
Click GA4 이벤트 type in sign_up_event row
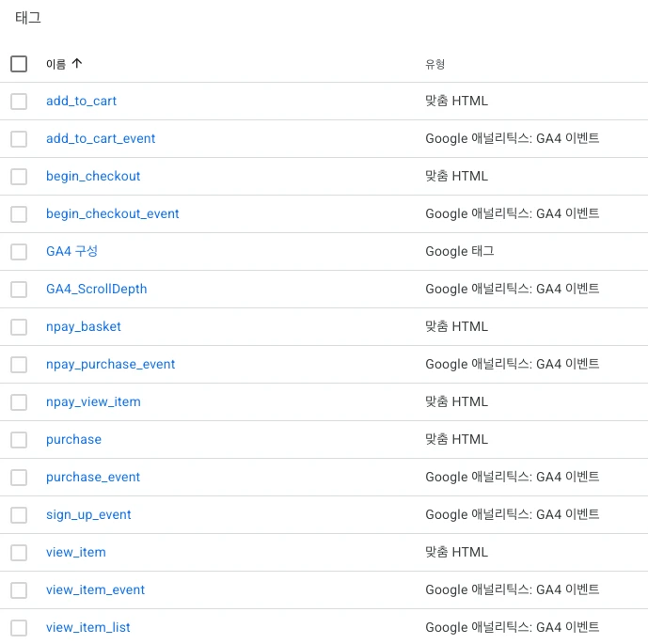coord(512,514)
